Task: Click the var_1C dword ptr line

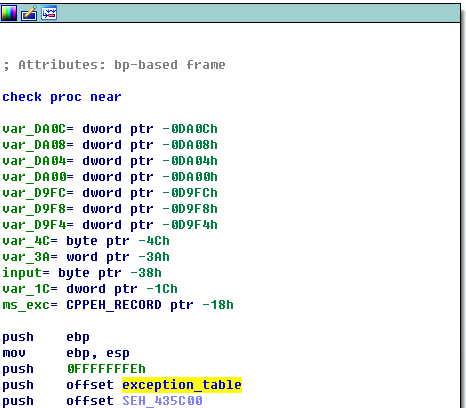Action: pyautogui.click(x=90, y=289)
